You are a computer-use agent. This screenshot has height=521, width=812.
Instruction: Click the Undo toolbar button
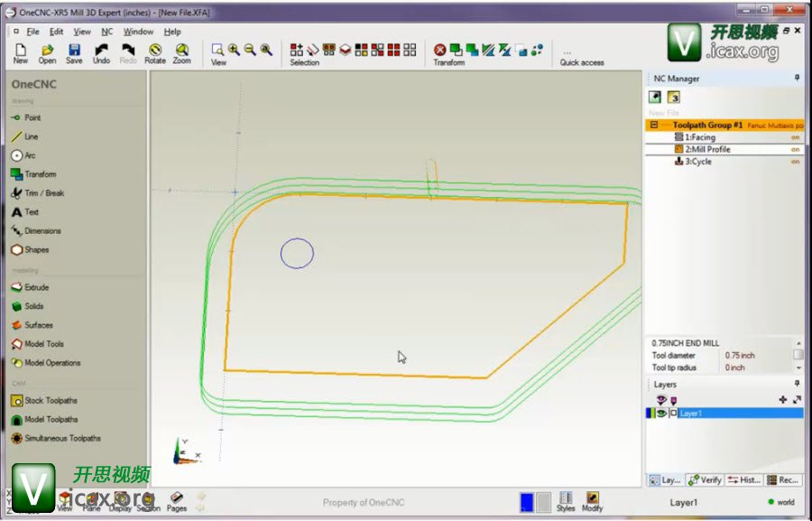click(101, 53)
